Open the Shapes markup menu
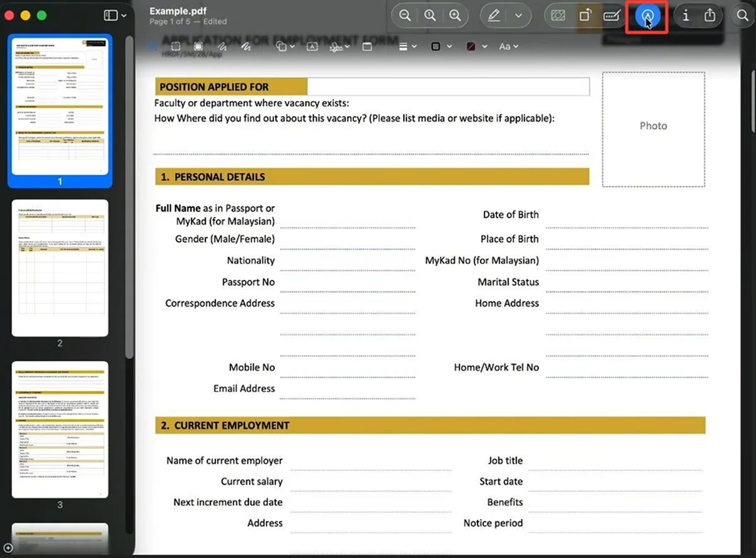 click(286, 46)
